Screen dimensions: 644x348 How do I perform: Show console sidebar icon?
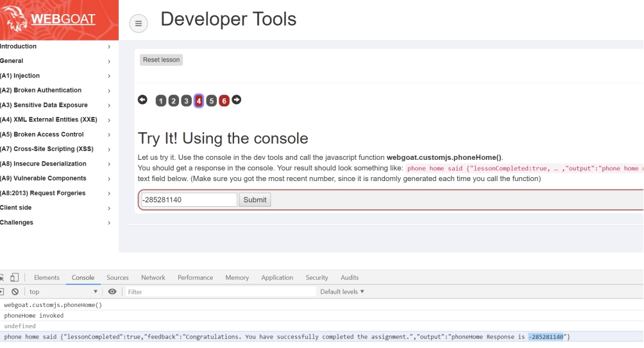[2, 291]
